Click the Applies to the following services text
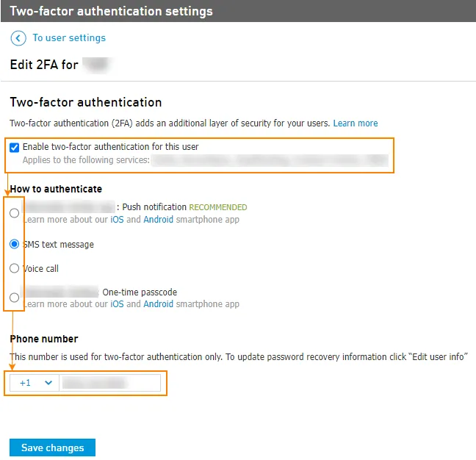 [86, 160]
